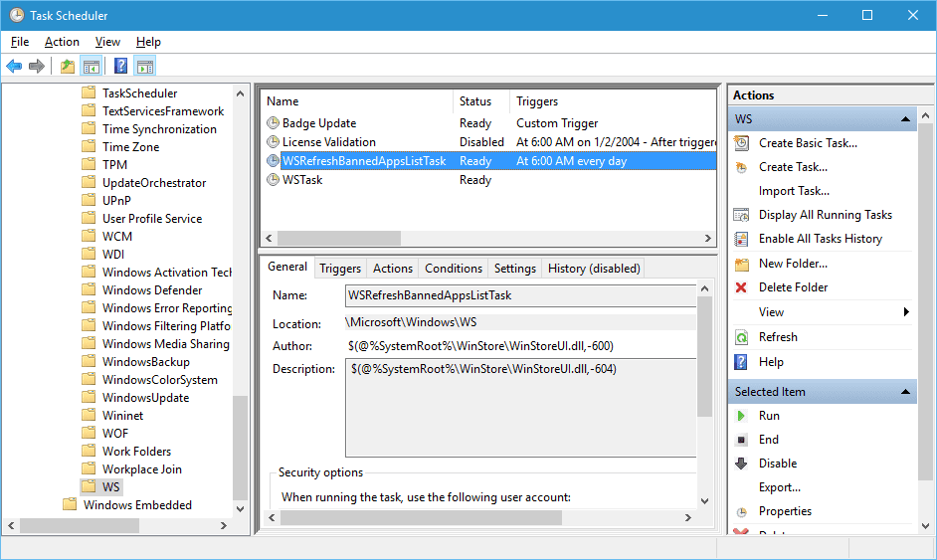Click the New Folder icon in Actions

(742, 264)
